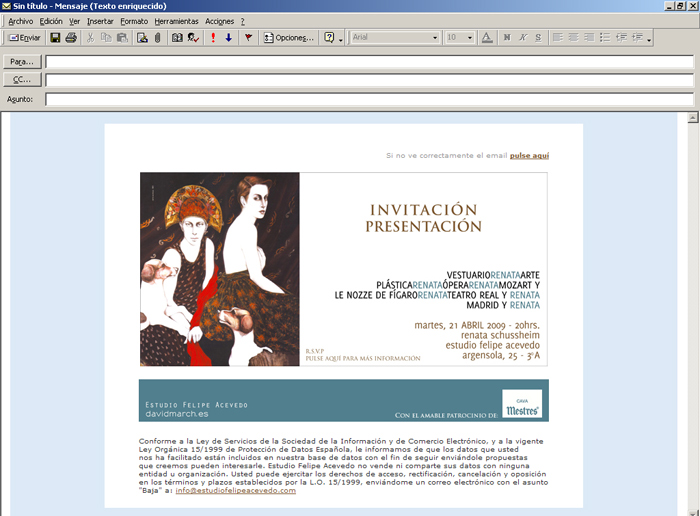
Task: Open the ? help menu
Action: click(x=242, y=21)
